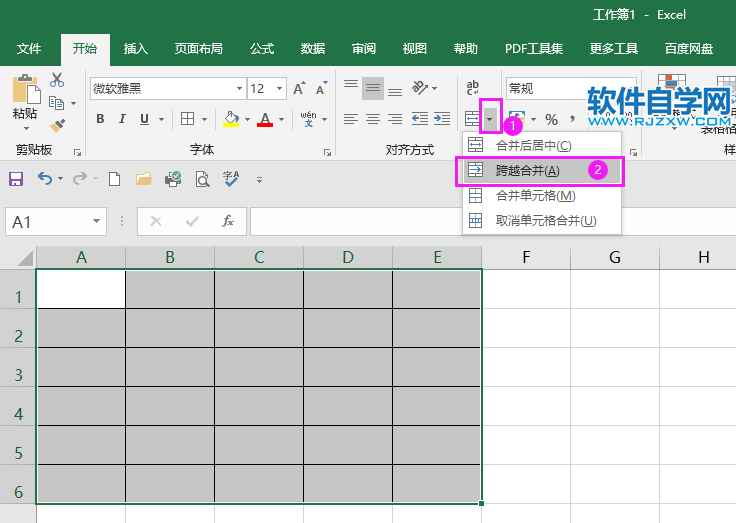Open merge options dropdown arrow
Screen dimensions: 736x523
pos(490,119)
